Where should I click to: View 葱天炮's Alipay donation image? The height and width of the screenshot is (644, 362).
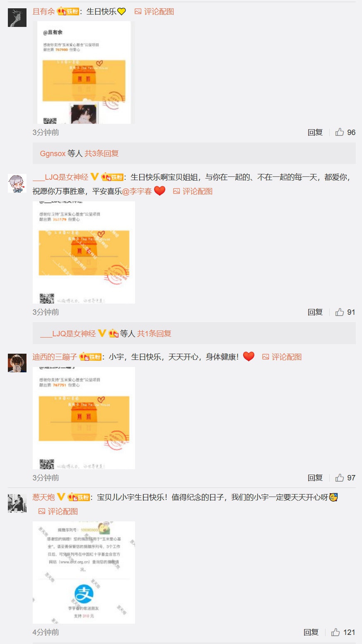tap(84, 572)
